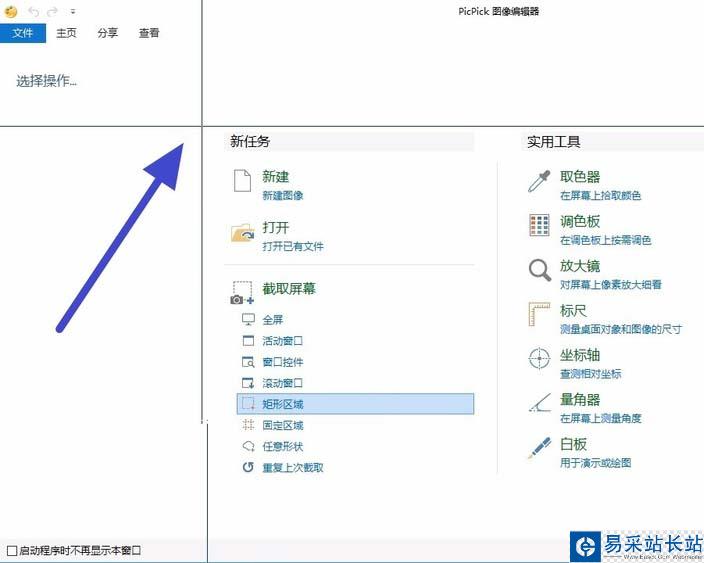Click 查测相对坐标 description text
Image resolution: width=704 pixels, height=563 pixels.
coord(590,374)
